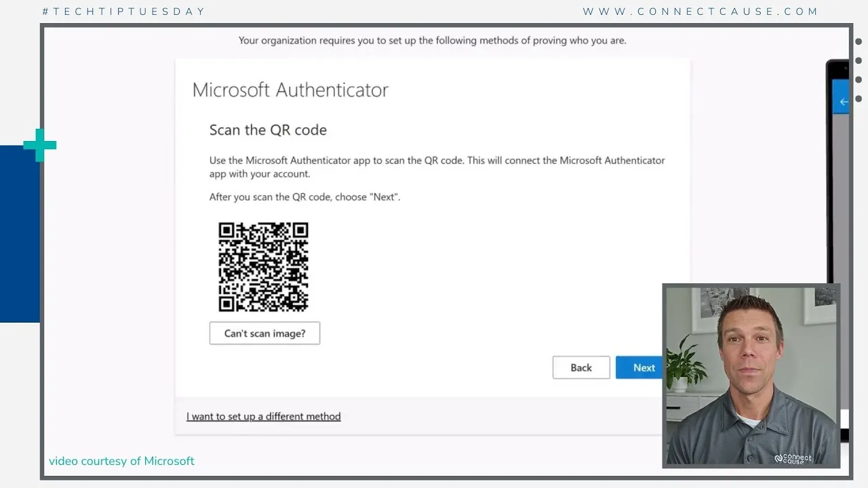Viewport: 868px width, 488px height.
Task: Click "video courtesy of Microsoft" caption
Action: click(121, 461)
